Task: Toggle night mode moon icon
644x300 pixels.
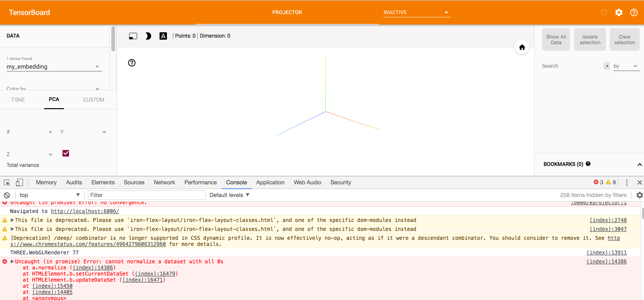Action: [148, 36]
